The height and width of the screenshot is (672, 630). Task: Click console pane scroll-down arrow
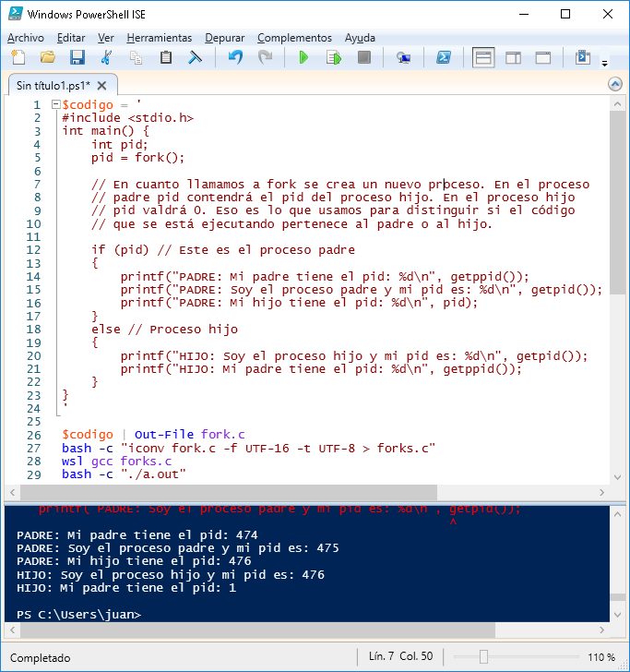click(x=617, y=615)
